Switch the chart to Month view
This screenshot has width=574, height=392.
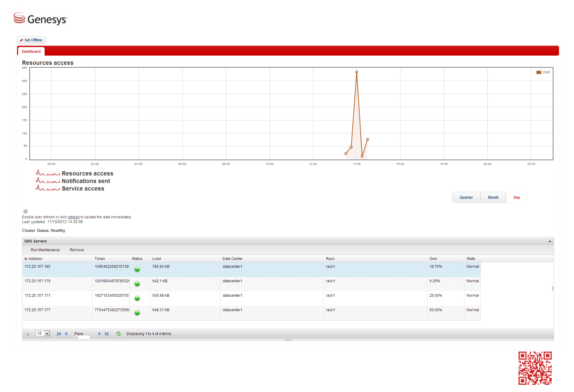pos(493,198)
